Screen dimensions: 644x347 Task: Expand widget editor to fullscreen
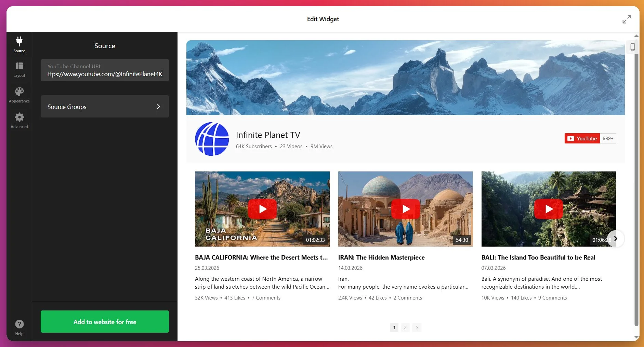[627, 19]
